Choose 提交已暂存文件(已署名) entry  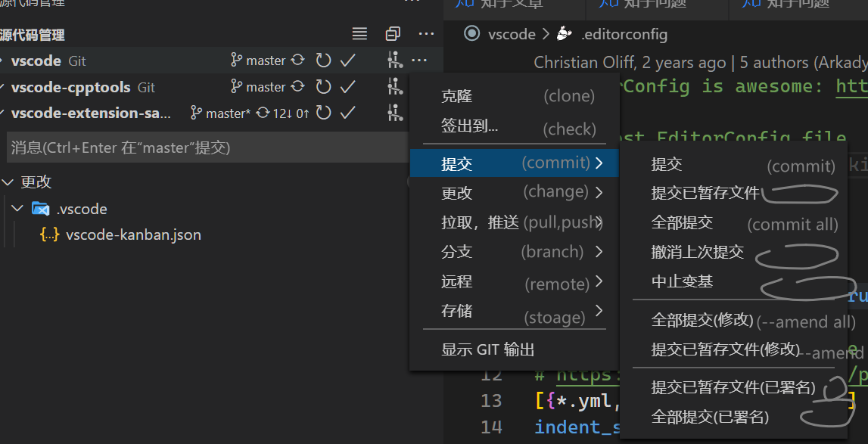(x=733, y=388)
